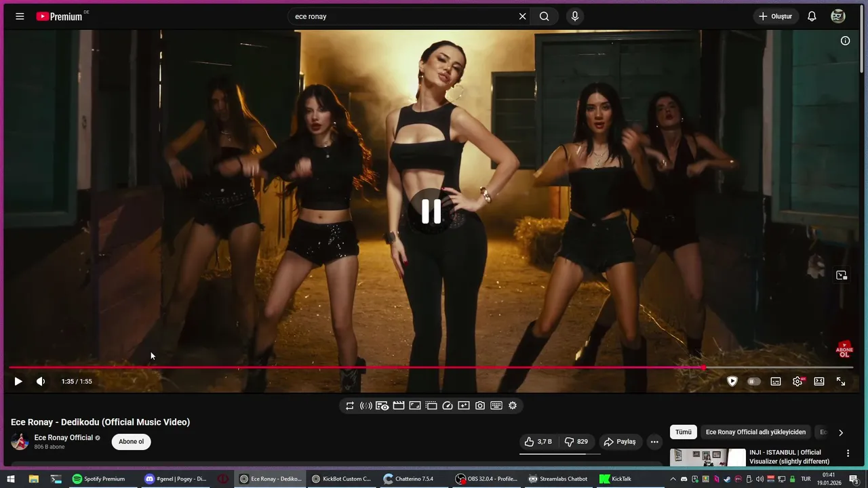Click the dotted pop-out player icon

[431, 405]
